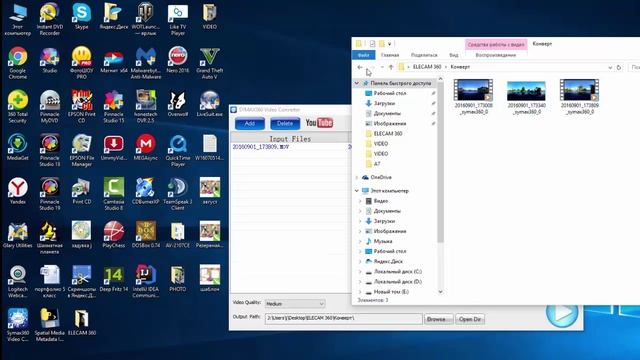The width and height of the screenshot is (640, 360).
Task: Select the QuickTime Player shortcut
Action: pos(178,150)
